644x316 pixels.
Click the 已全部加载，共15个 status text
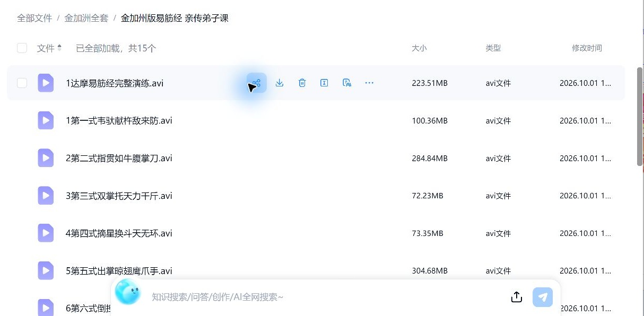(116, 48)
